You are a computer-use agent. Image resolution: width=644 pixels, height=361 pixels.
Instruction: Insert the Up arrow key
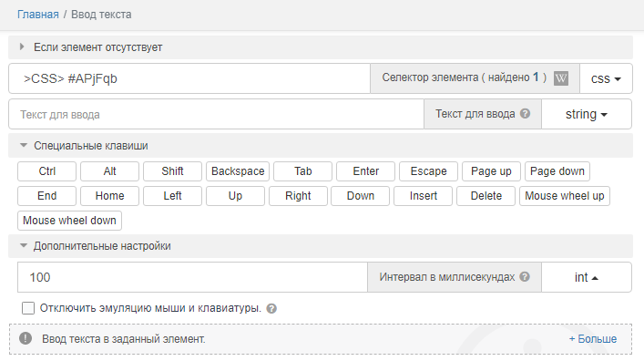tap(235, 196)
